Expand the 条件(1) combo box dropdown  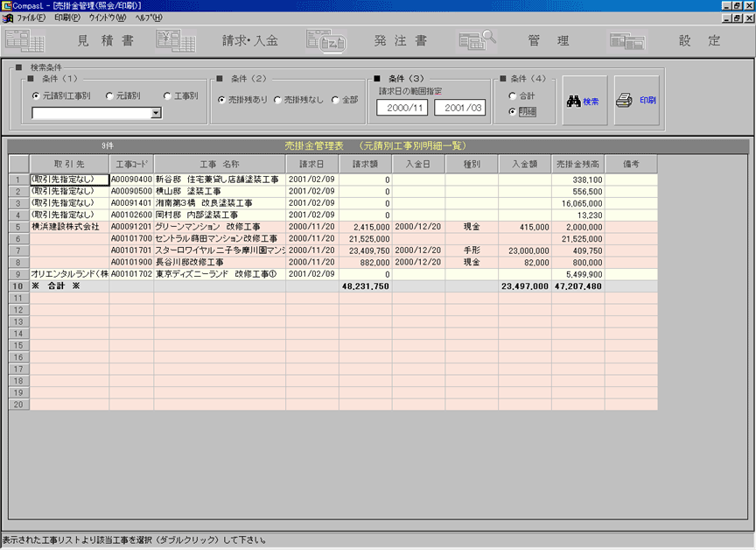[156, 113]
